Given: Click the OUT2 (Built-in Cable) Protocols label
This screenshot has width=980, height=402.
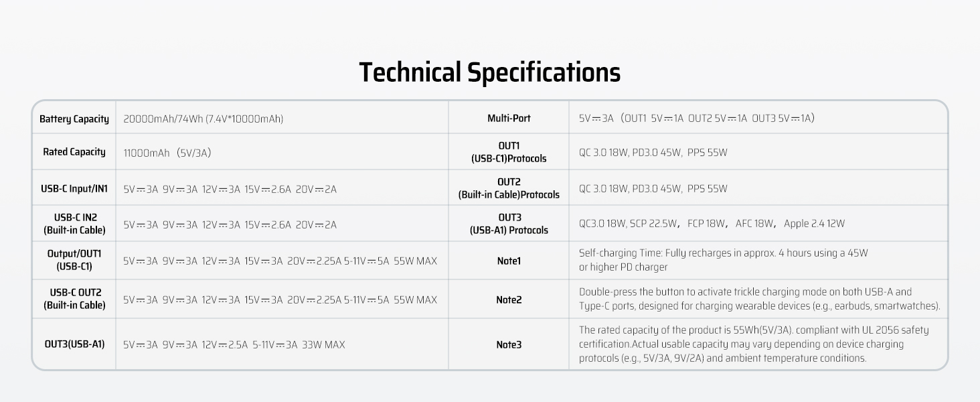Looking at the screenshot, I should [509, 188].
